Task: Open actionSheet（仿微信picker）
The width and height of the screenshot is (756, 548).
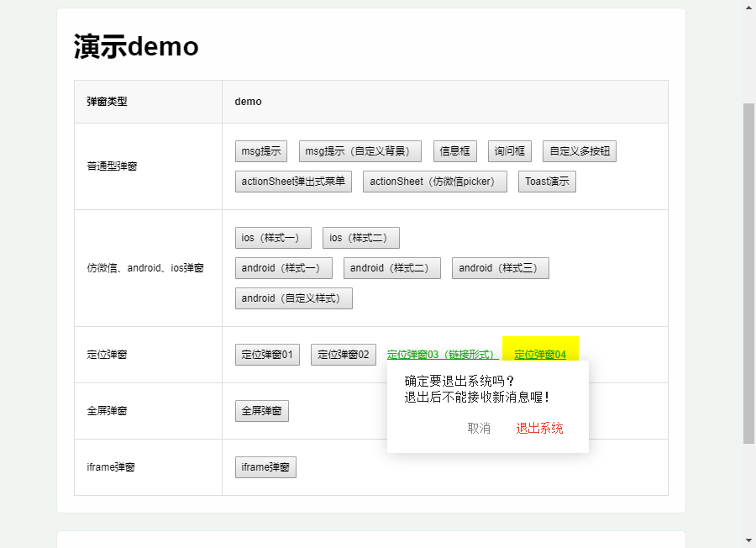Action: coord(435,182)
